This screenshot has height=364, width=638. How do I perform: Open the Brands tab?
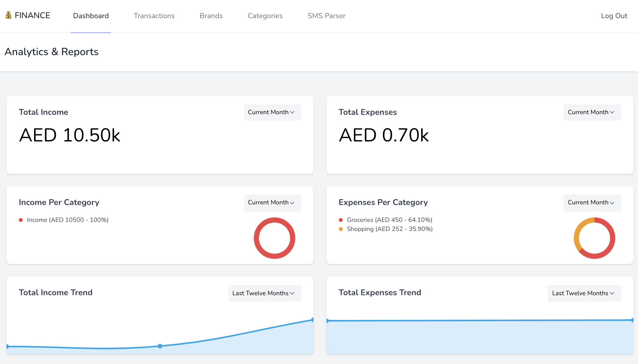click(211, 16)
